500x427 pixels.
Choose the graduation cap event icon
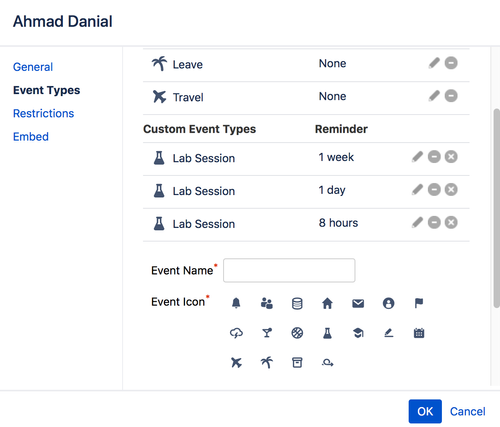click(358, 333)
